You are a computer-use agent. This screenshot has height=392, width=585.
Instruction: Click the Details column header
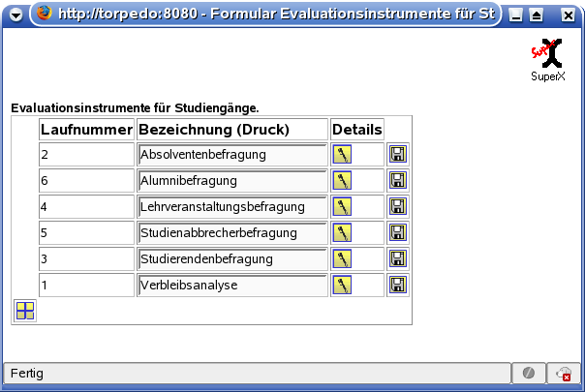357,130
